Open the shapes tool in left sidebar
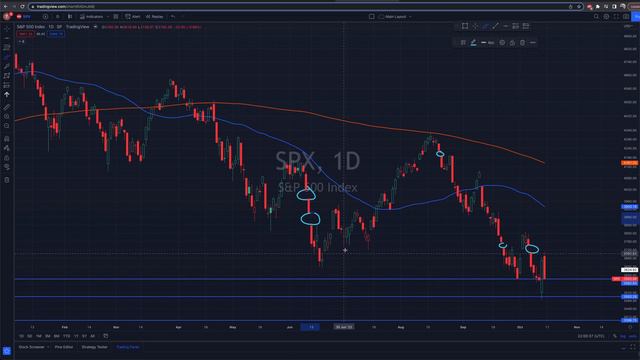The image size is (640, 360). (x=7, y=76)
